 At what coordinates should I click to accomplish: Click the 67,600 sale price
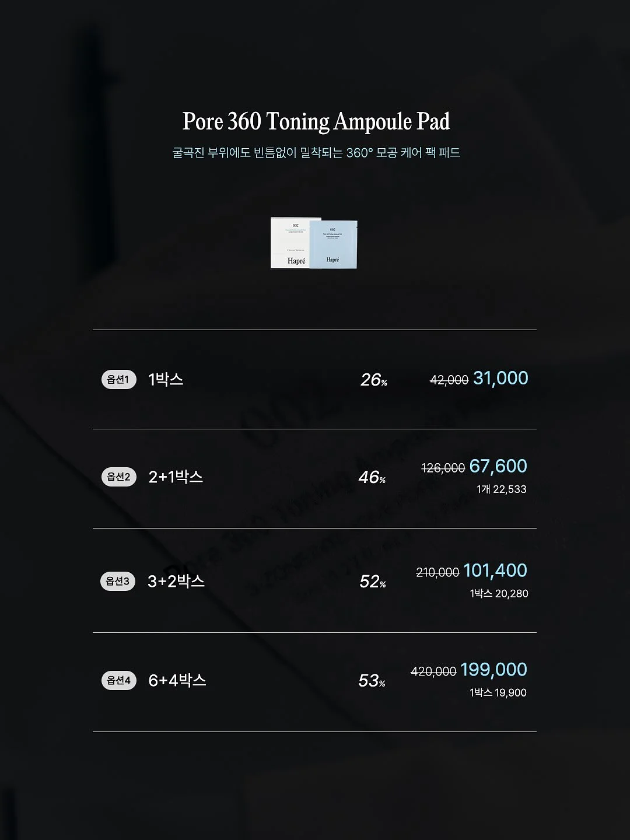click(498, 466)
